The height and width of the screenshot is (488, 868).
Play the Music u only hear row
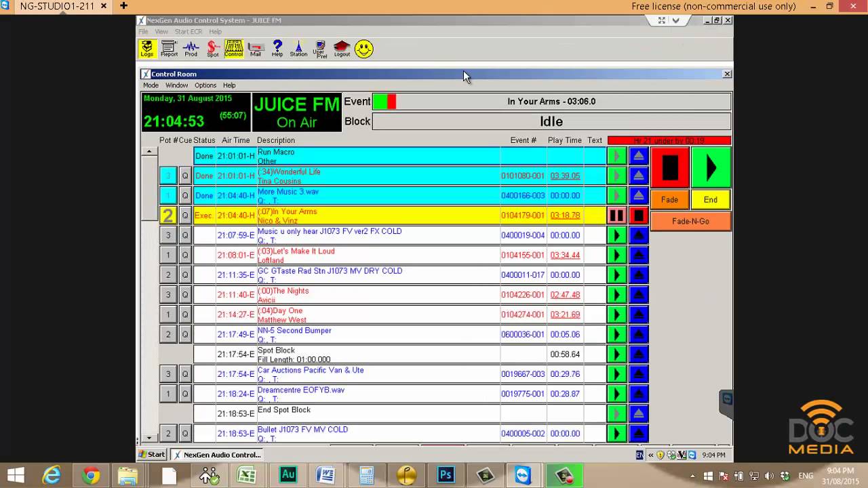click(616, 235)
